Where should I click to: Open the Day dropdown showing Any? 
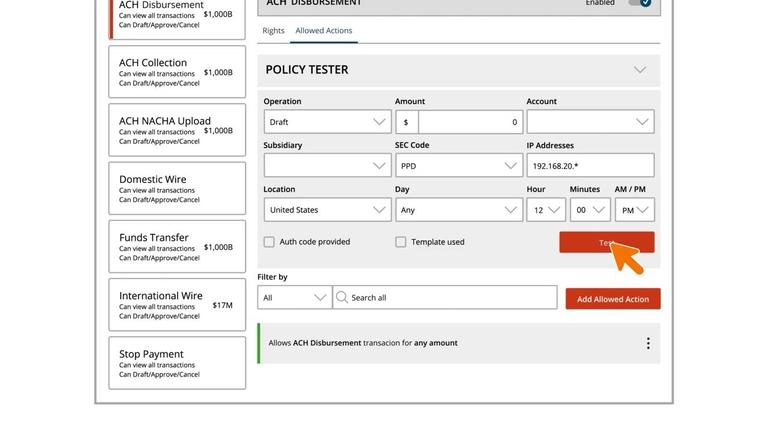(459, 210)
